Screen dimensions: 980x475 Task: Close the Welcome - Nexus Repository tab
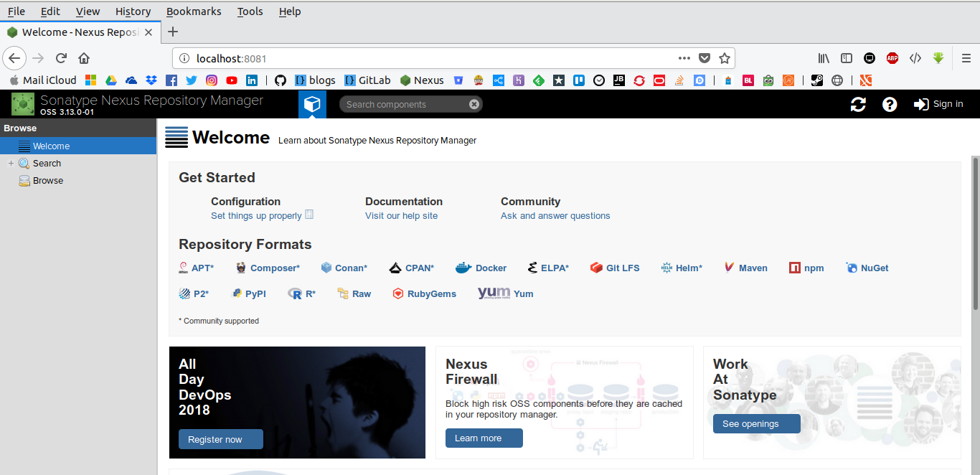tap(149, 32)
